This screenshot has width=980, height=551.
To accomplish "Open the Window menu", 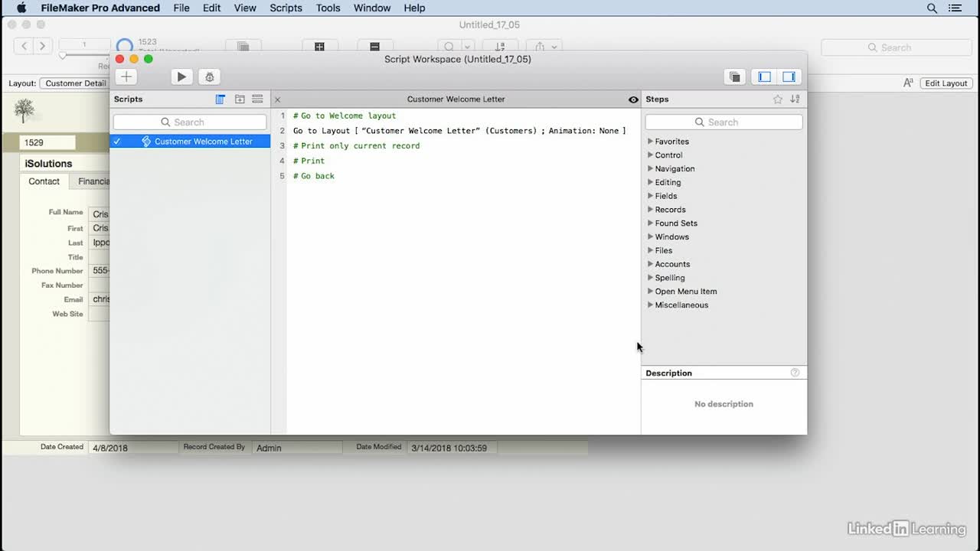I will (x=372, y=8).
